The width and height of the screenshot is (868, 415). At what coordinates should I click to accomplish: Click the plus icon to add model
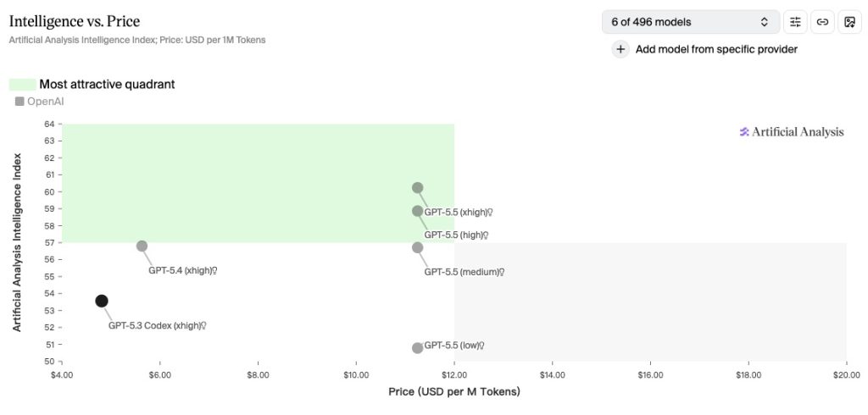[x=620, y=49]
